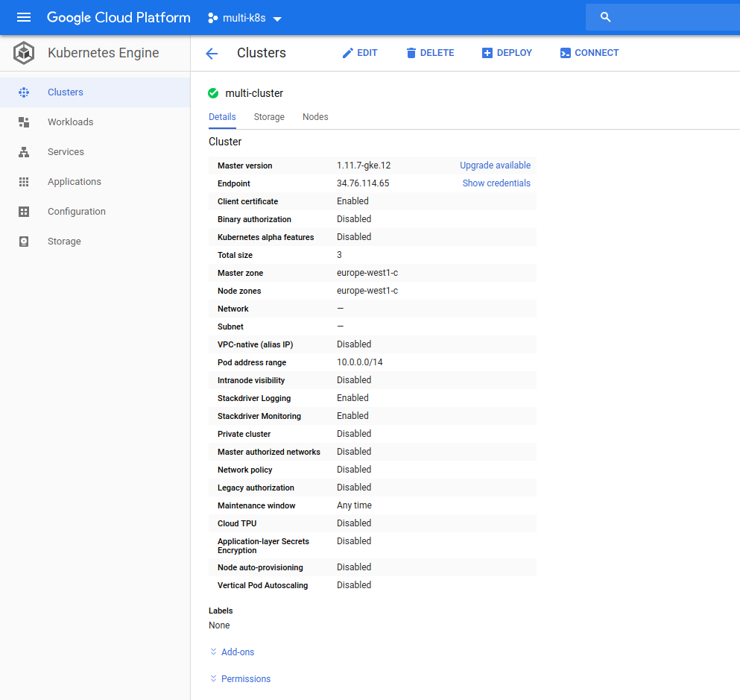This screenshot has height=700, width=740.
Task: Open the hamburger navigation menu
Action: point(24,17)
